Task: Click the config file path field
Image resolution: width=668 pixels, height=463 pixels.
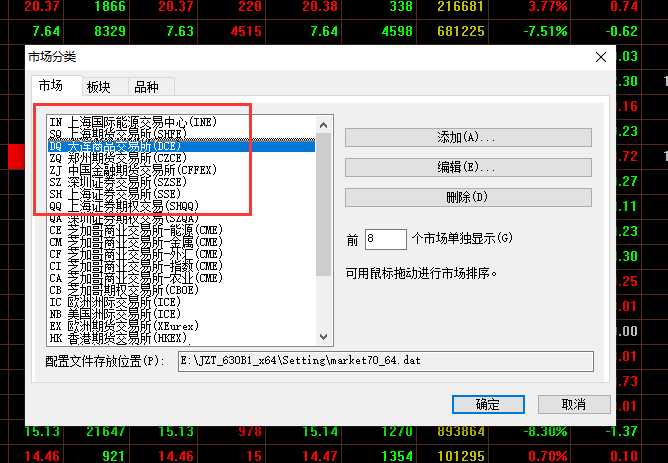Action: [x=386, y=361]
